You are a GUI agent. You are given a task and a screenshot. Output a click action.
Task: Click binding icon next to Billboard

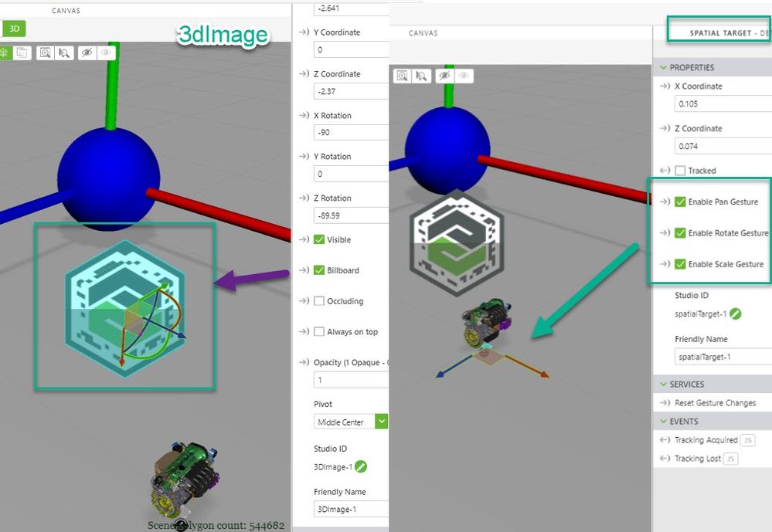pyautogui.click(x=304, y=270)
